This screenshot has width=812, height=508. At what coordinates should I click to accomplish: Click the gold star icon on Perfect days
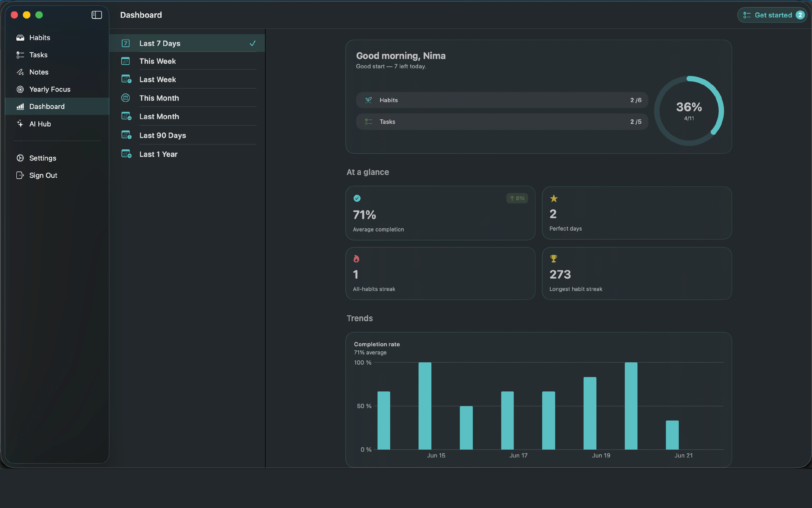[554, 199]
